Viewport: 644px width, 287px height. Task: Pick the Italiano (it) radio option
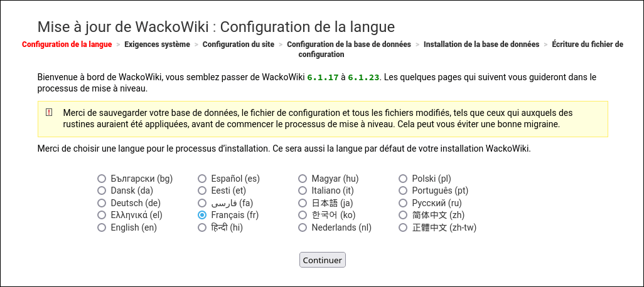pyautogui.click(x=303, y=190)
